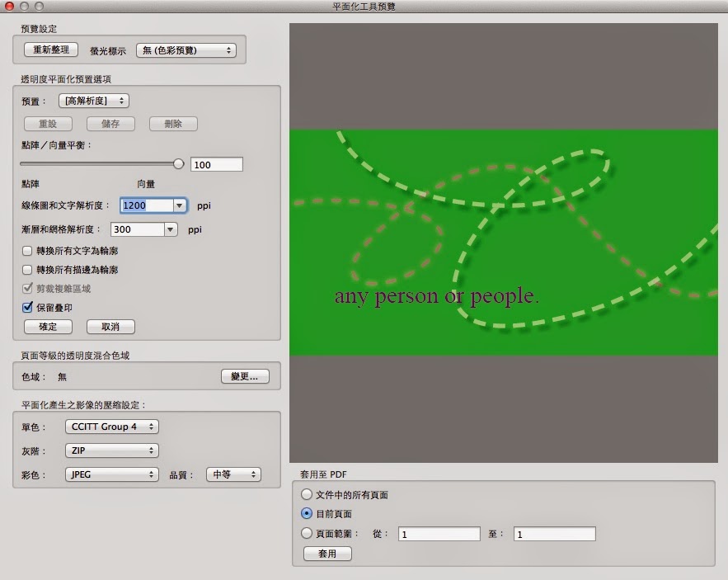This screenshot has width=728, height=580.
Task: Click the 從 page range start field
Action: [x=439, y=534]
